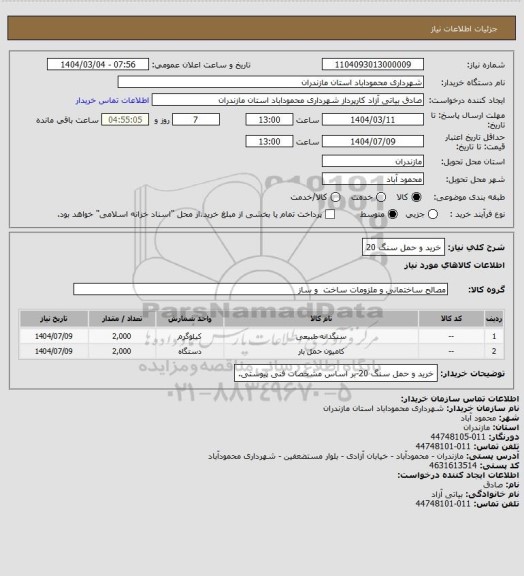Click need date in the کامیون حمل بار row
524x576 pixels.
(x=54, y=351)
